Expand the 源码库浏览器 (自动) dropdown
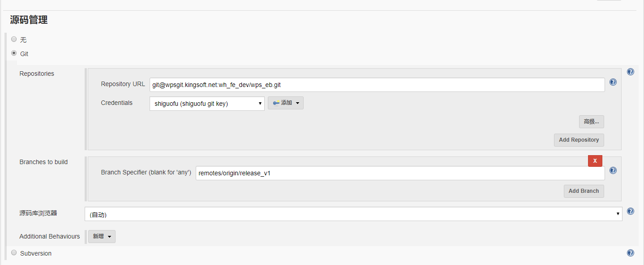 coord(353,214)
